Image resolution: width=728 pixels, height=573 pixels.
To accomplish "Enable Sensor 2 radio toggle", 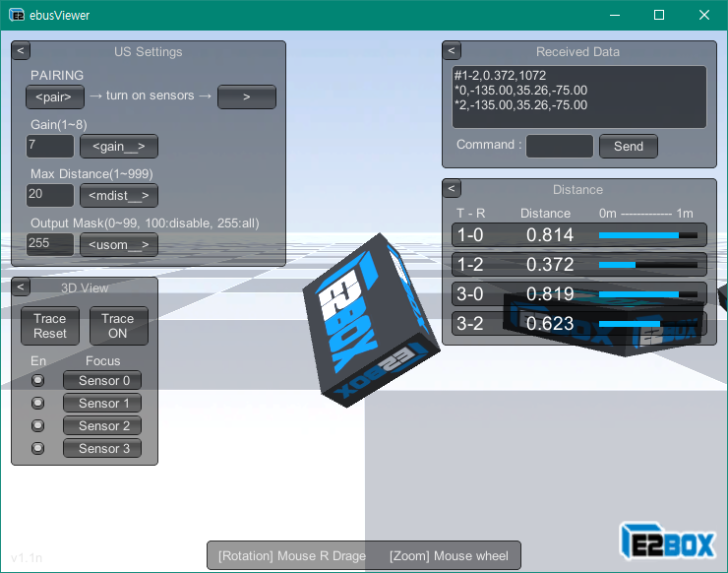I will (x=37, y=425).
